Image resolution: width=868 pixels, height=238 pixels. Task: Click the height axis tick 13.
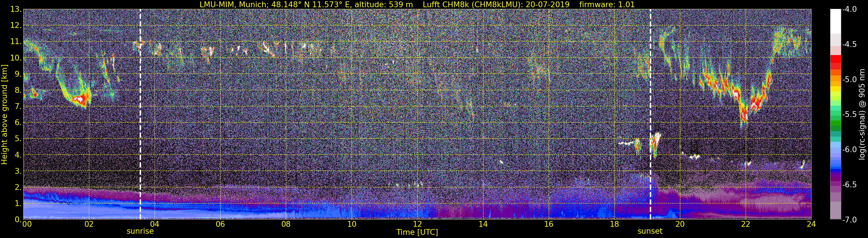16,10
